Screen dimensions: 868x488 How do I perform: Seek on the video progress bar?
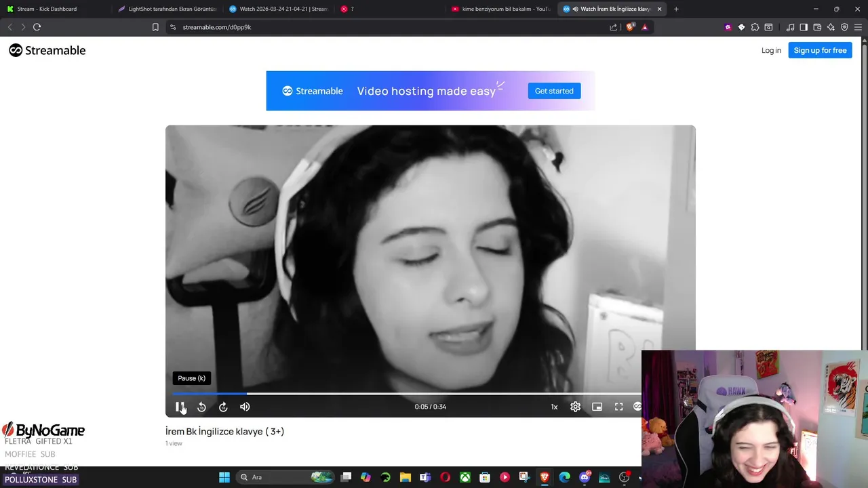[x=407, y=393]
